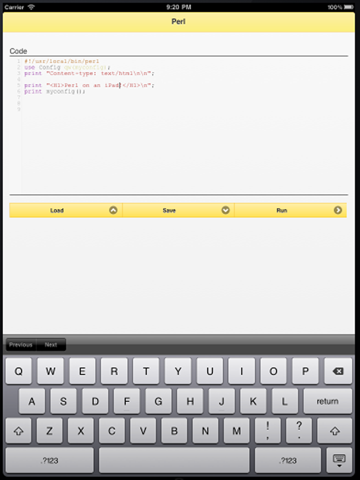This screenshot has width=360, height=480.
Task: Run the Perl script
Action: (x=291, y=210)
